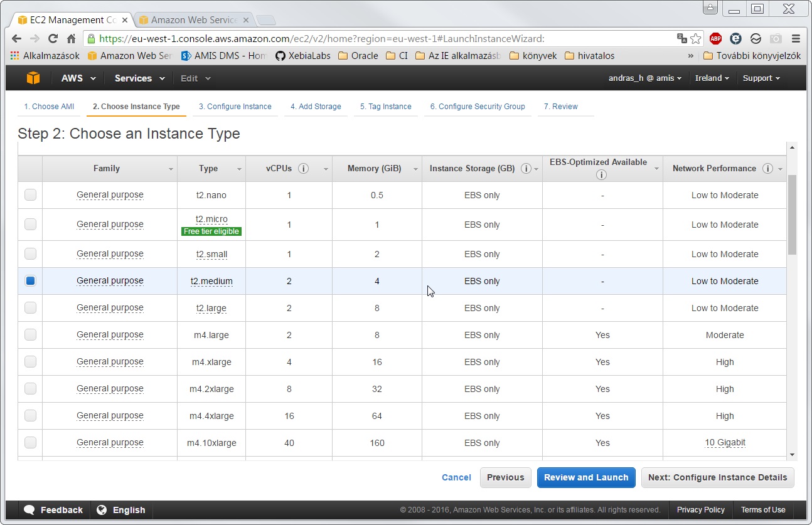Click the Cancel link
This screenshot has width=812, height=525.
coord(456,477)
